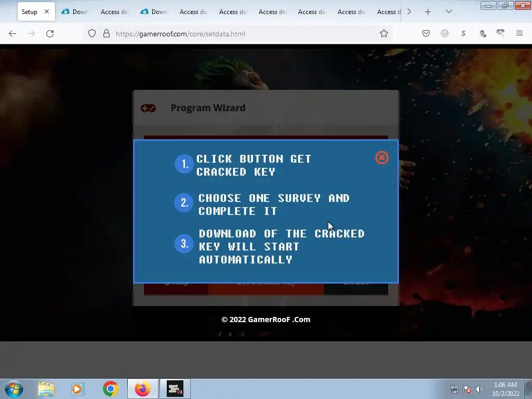
Task: Click the chat bubble extension icon
Action: click(500, 33)
